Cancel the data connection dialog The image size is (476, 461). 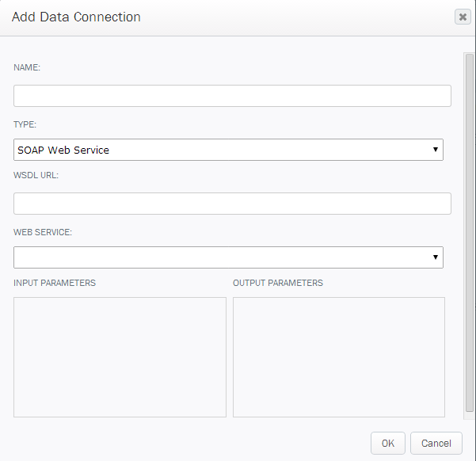coord(436,443)
